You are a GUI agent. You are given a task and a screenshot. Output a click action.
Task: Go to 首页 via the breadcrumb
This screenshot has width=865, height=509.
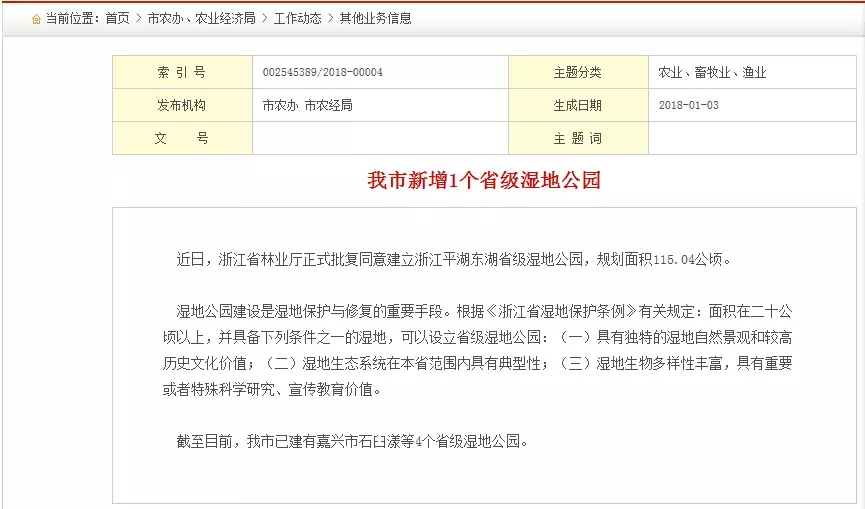[x=117, y=19]
